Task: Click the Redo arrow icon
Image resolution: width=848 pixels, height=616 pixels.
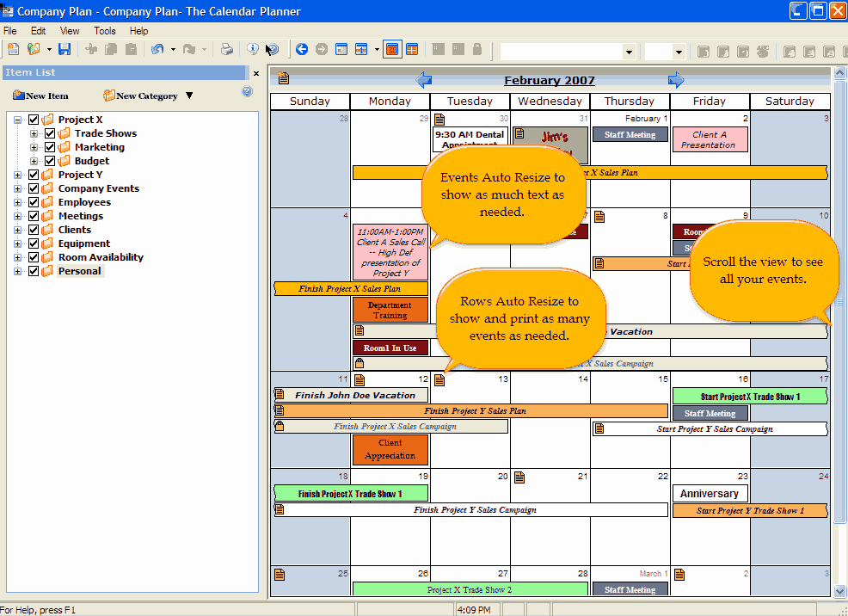Action: (188, 50)
